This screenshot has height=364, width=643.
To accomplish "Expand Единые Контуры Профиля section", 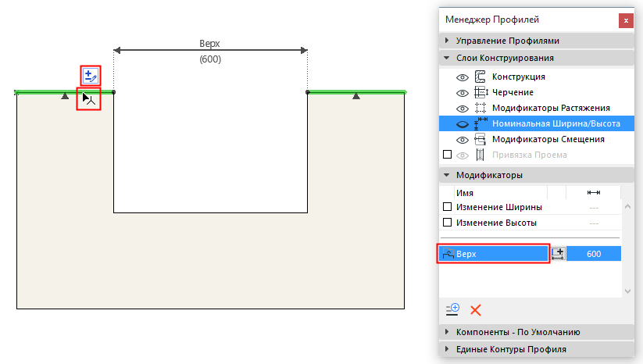I will [447, 349].
